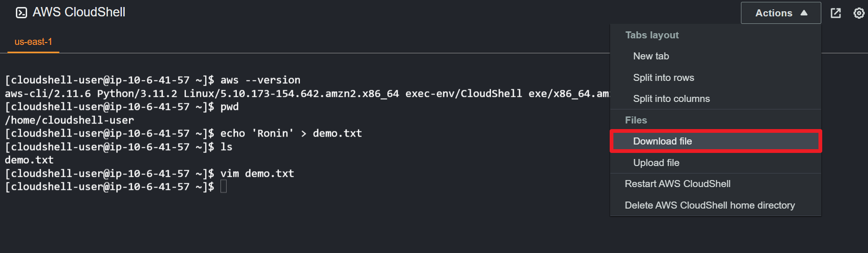Image resolution: width=868 pixels, height=253 pixels.
Task: Click the Download file menu entry
Action: click(x=662, y=141)
